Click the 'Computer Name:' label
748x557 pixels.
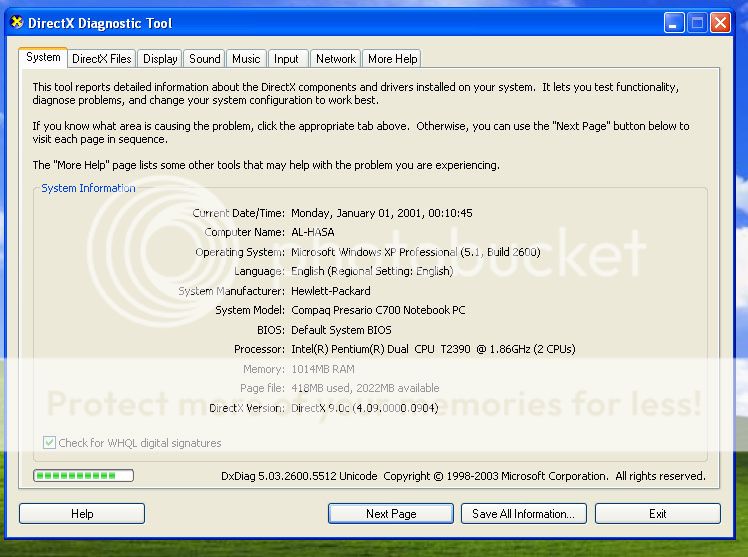pyautogui.click(x=245, y=232)
